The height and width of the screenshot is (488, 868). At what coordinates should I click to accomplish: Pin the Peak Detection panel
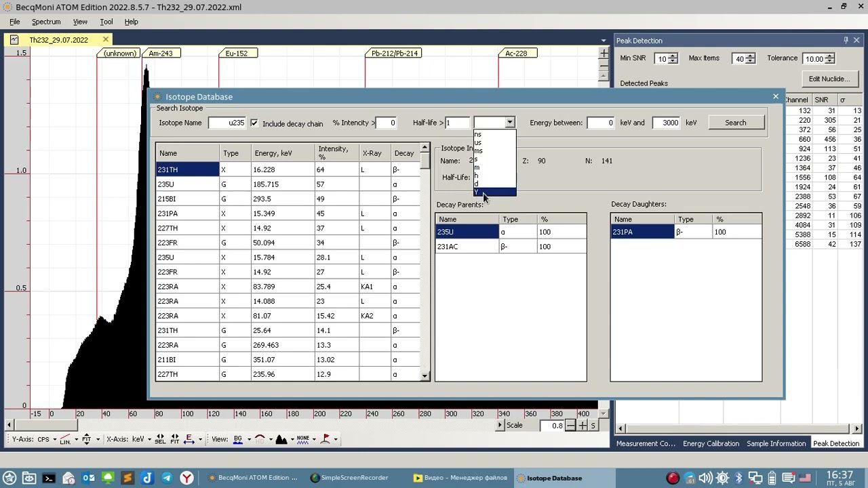846,40
